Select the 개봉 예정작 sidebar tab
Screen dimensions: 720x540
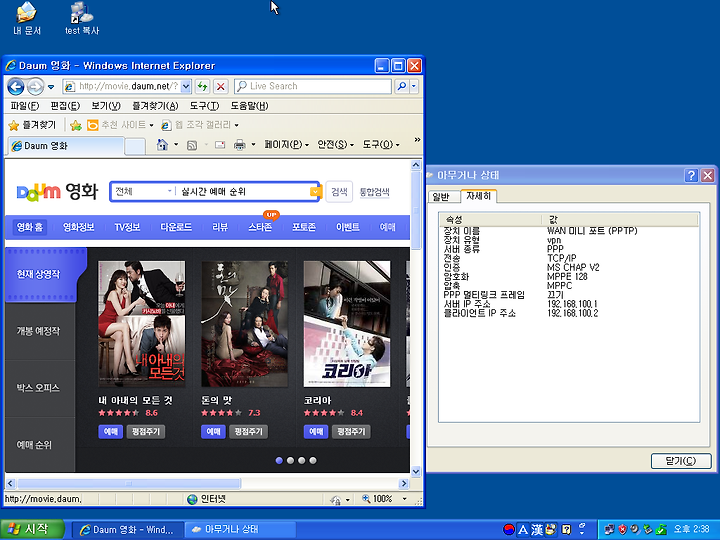pyautogui.click(x=40, y=331)
